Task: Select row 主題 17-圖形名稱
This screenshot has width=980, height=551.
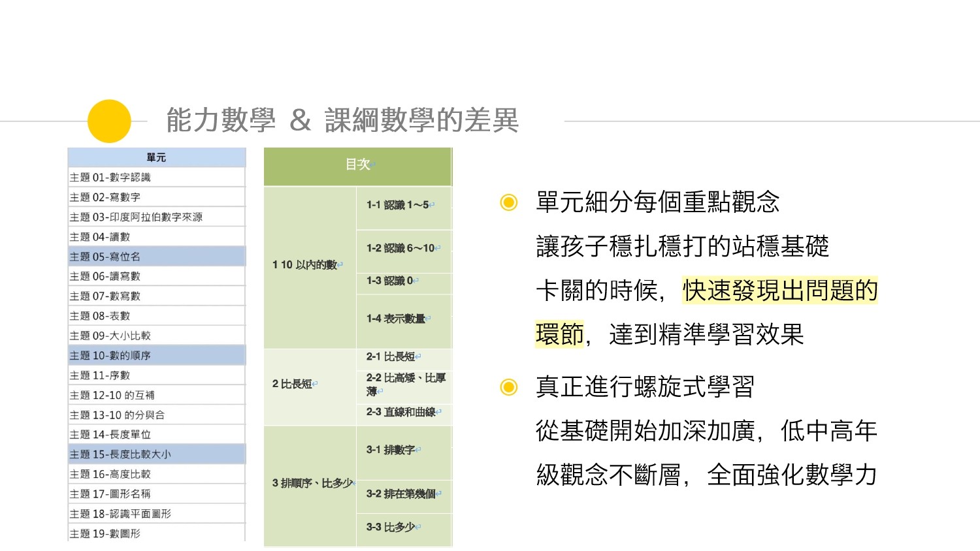Action: point(157,494)
